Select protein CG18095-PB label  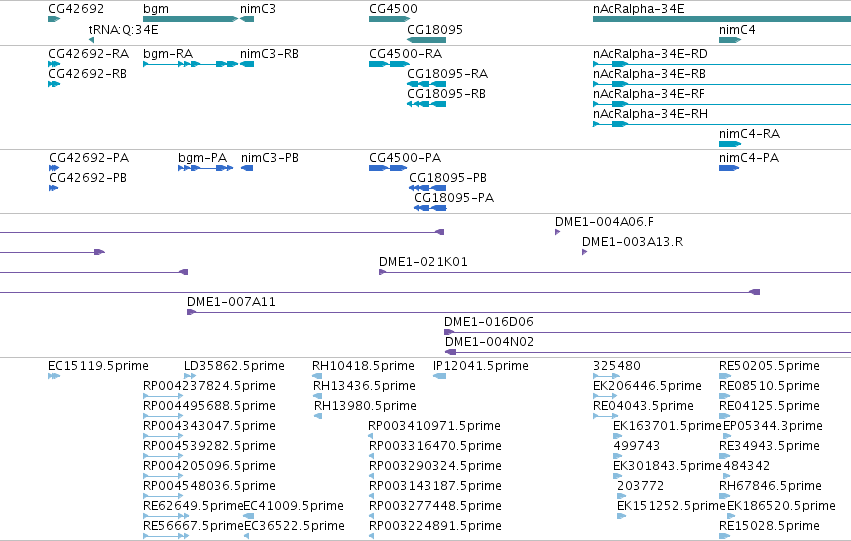448,178
